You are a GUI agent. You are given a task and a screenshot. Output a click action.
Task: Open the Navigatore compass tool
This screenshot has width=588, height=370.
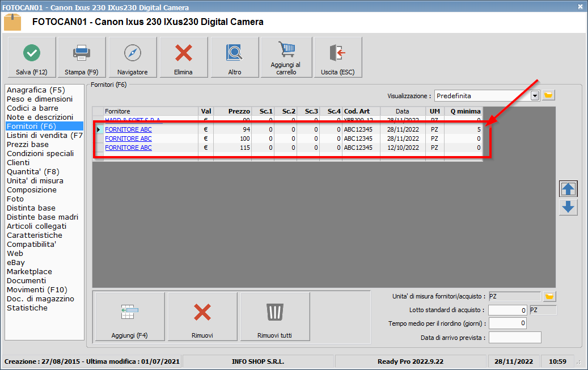point(133,57)
